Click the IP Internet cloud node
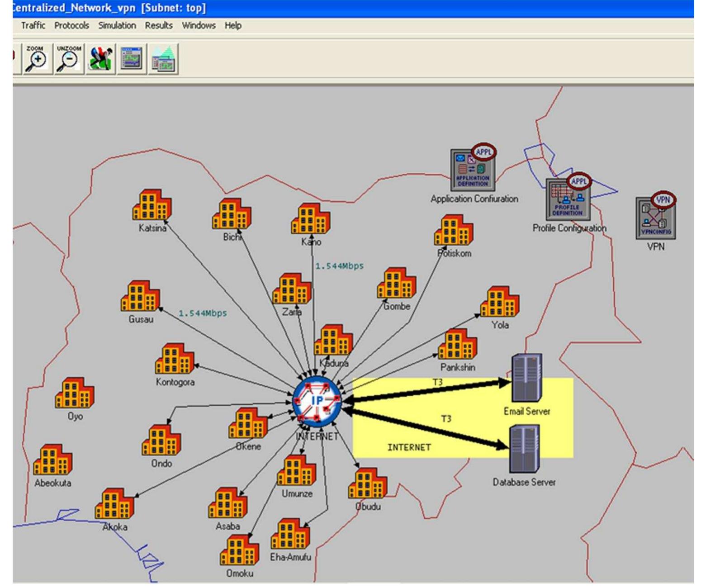The image size is (701, 588). [317, 401]
